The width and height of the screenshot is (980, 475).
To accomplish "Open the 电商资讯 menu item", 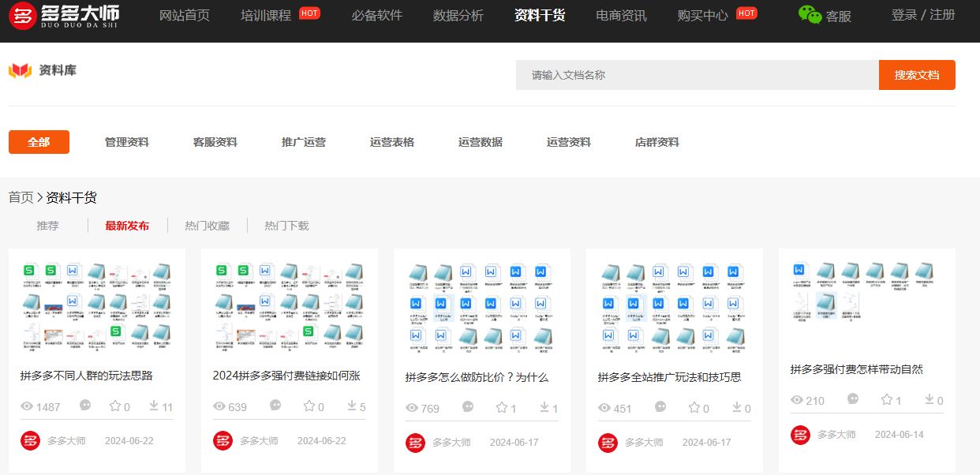I will coord(621,15).
